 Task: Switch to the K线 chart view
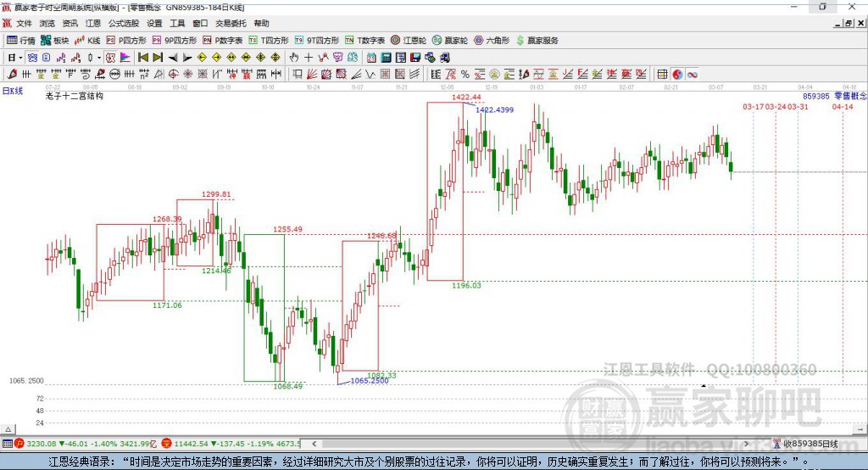pos(87,41)
